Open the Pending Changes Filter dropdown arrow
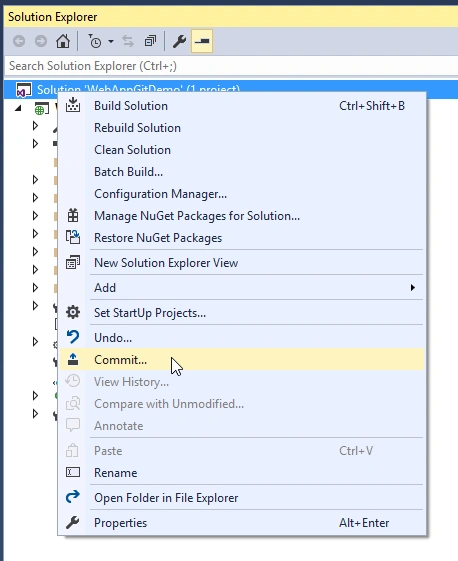This screenshot has height=561, width=458. point(111,42)
